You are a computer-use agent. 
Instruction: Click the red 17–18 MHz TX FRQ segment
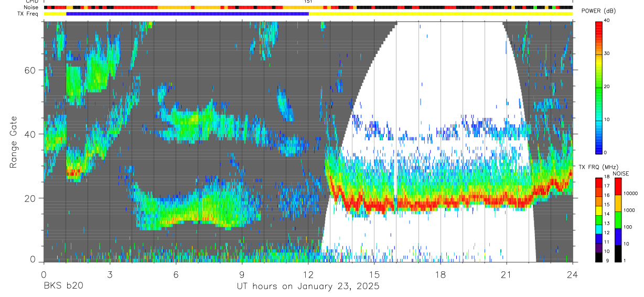point(598,182)
